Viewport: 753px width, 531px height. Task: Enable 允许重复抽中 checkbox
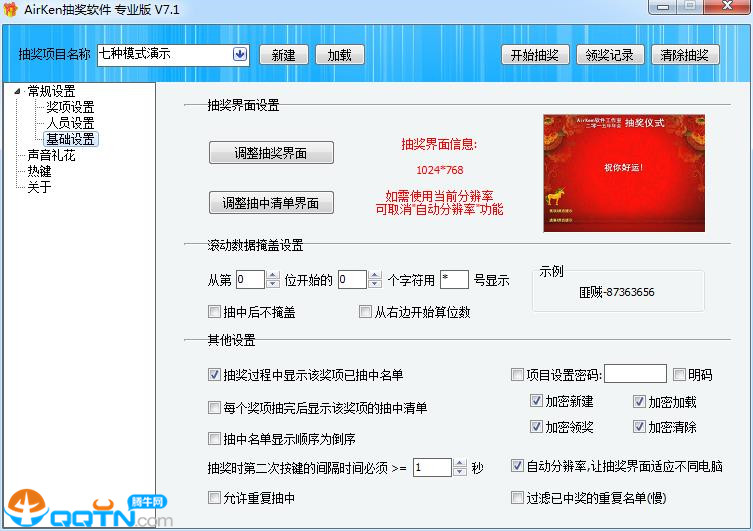[214, 497]
